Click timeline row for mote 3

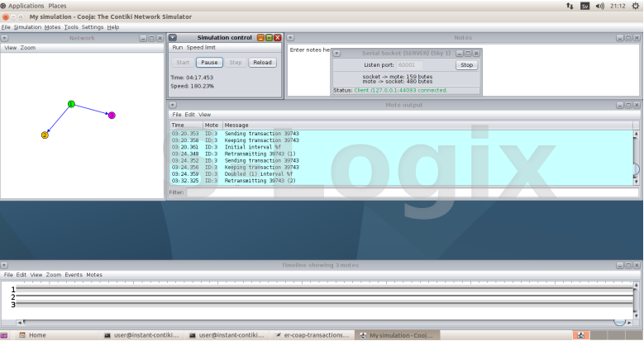322,305
